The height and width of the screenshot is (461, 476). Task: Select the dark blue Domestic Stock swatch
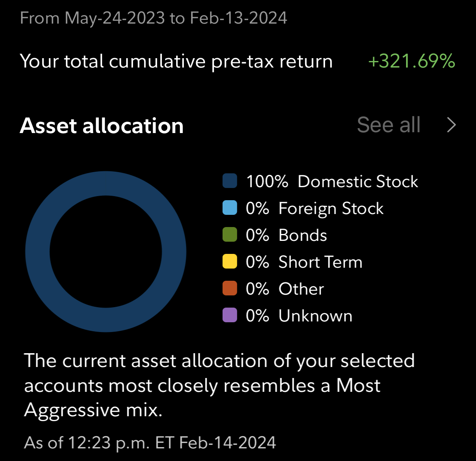coord(230,181)
